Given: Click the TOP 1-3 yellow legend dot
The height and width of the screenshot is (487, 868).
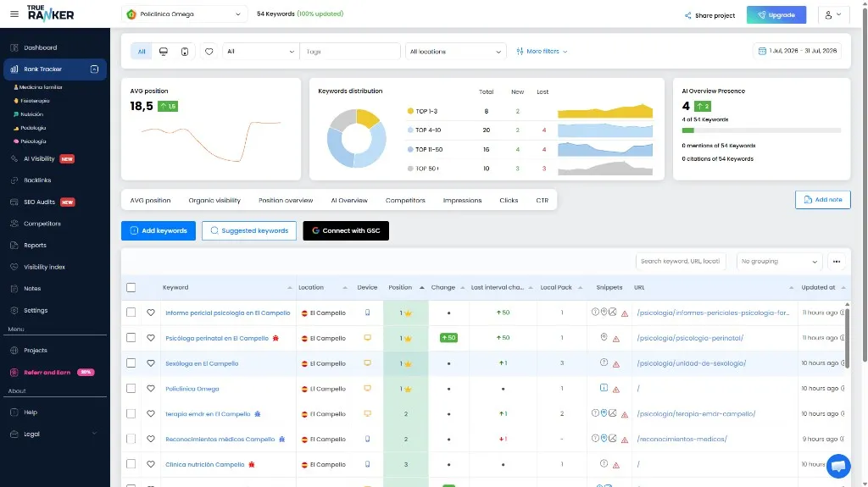Looking at the screenshot, I should point(410,111).
